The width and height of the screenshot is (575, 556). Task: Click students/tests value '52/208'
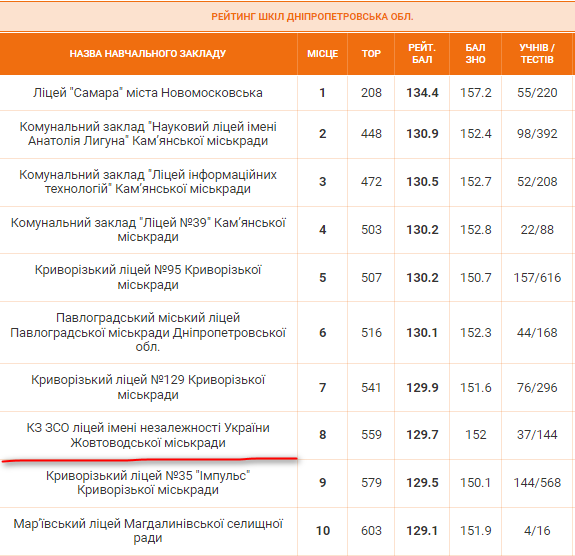coord(537,182)
